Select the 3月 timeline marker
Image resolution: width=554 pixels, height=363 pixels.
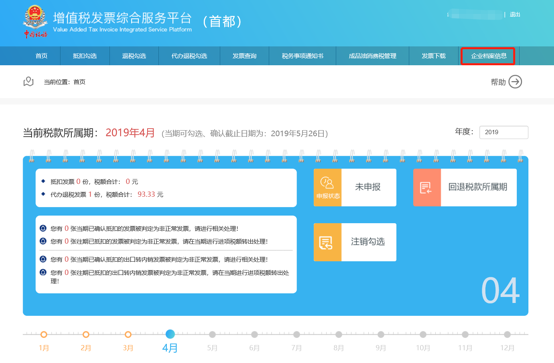(x=128, y=334)
